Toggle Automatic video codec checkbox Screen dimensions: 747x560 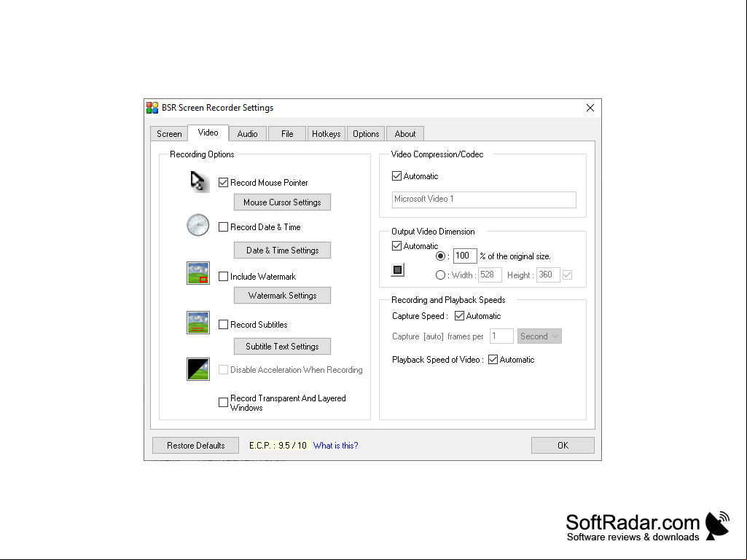(396, 176)
